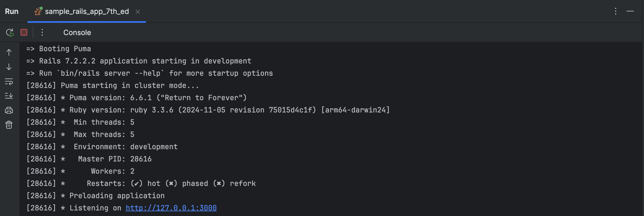
Task: Print the console output
Action: [x=9, y=110]
